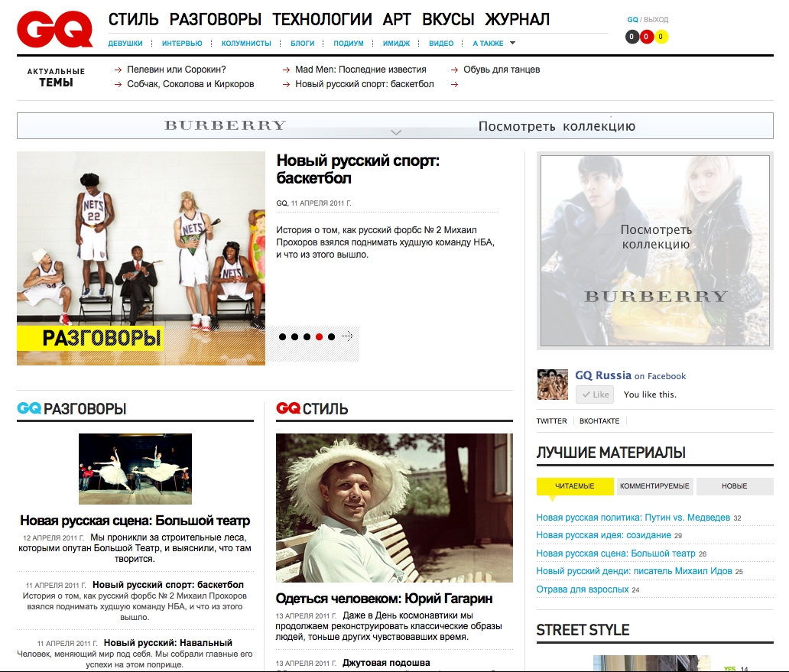
Task: Select the ЧИТАЕМЫЕ tab
Action: [x=575, y=486]
